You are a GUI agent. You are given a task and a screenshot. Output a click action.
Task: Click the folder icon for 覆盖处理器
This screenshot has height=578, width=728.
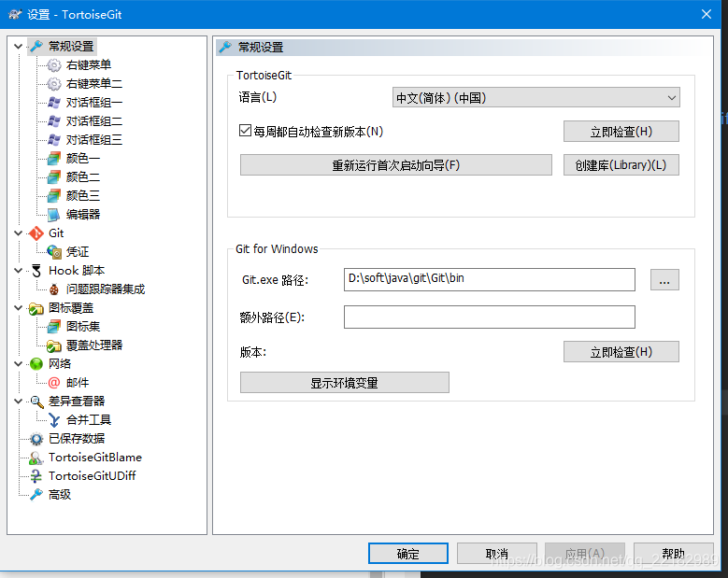54,345
